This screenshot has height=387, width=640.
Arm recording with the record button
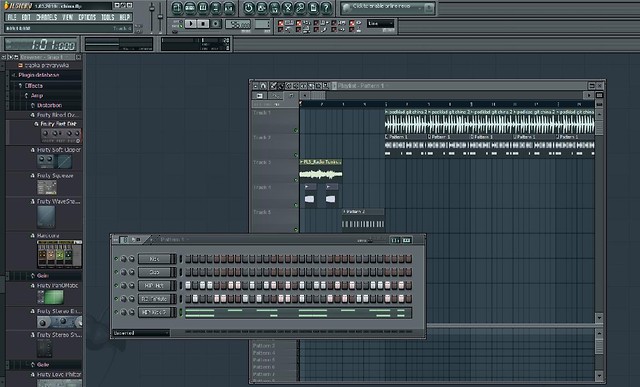[216, 24]
